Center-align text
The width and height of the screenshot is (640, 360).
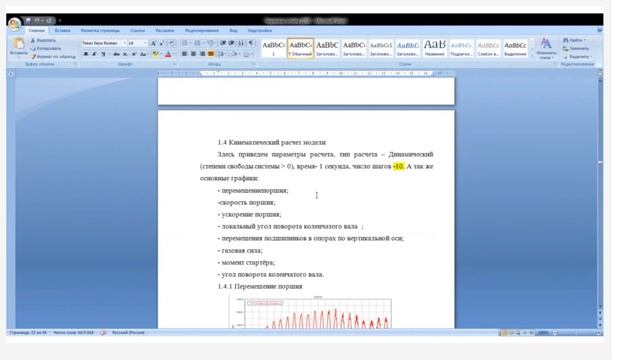pyautogui.click(x=193, y=54)
